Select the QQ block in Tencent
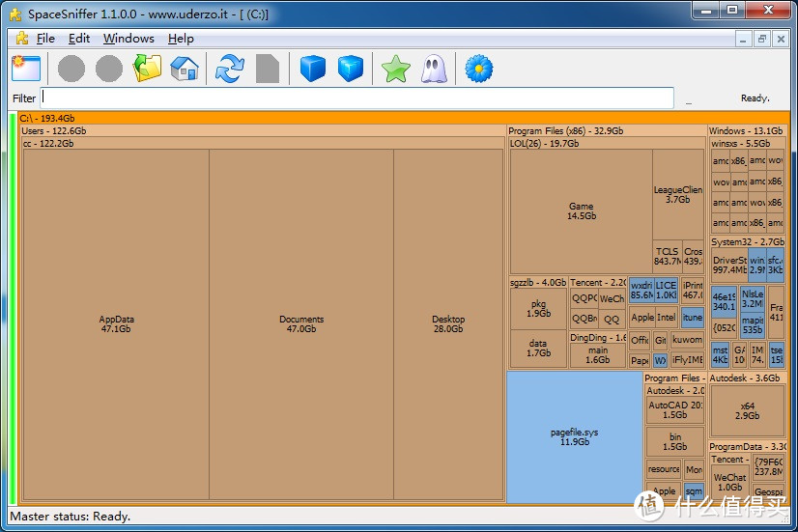This screenshot has height=532, width=798. tap(612, 320)
